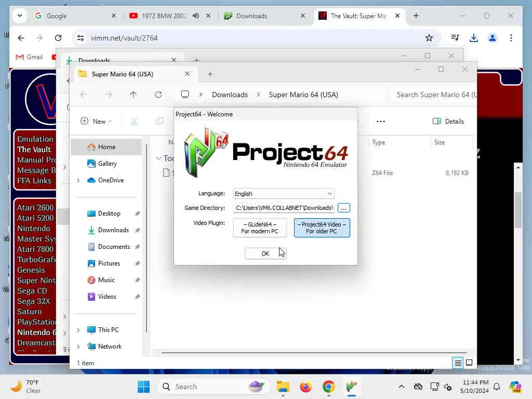Viewport: 532px width, 399px height.
Task: Collapse the Today group chevron
Action: tap(158, 158)
